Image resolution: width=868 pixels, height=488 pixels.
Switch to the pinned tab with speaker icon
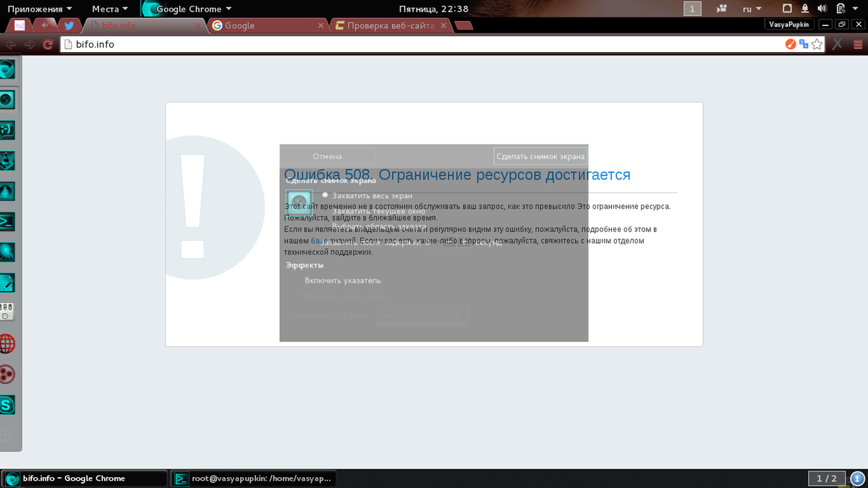click(45, 25)
